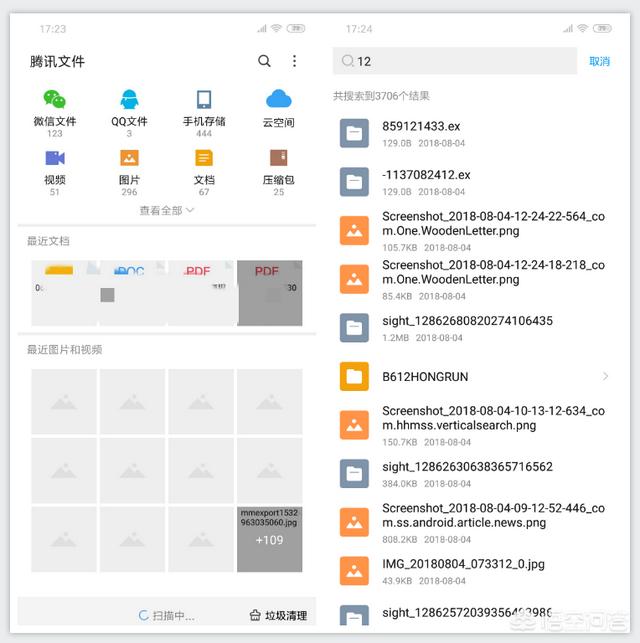Click the result count text 共搜索到3706个结果
Screen dimensions: 640x643
point(381,96)
